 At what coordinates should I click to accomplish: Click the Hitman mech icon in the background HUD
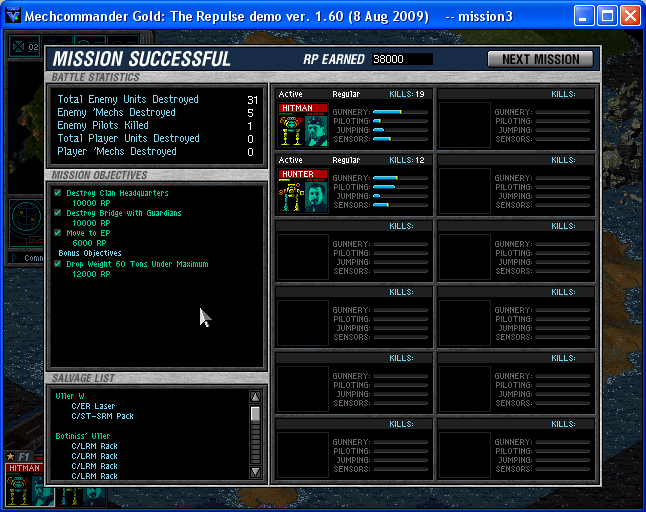[x=17, y=490]
